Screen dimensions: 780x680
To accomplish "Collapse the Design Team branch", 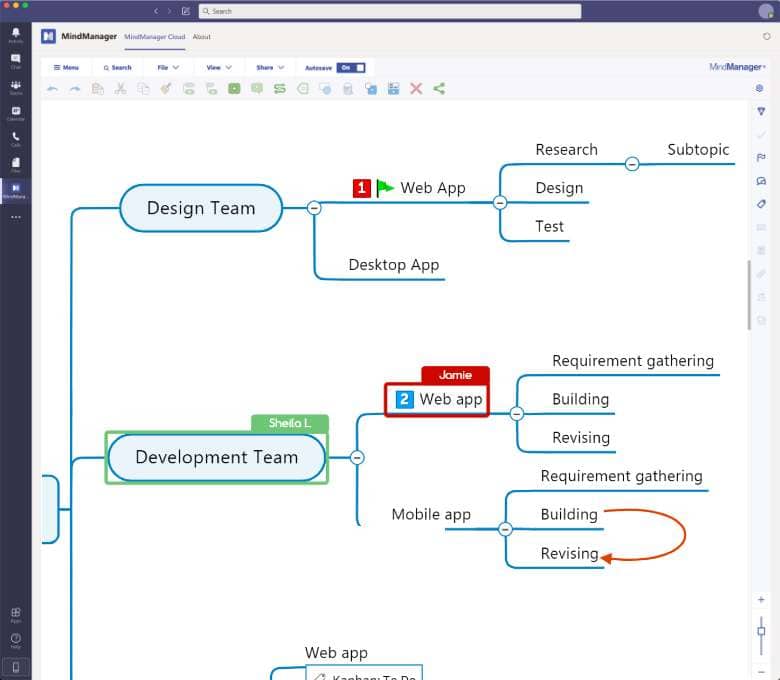I will click(314, 208).
